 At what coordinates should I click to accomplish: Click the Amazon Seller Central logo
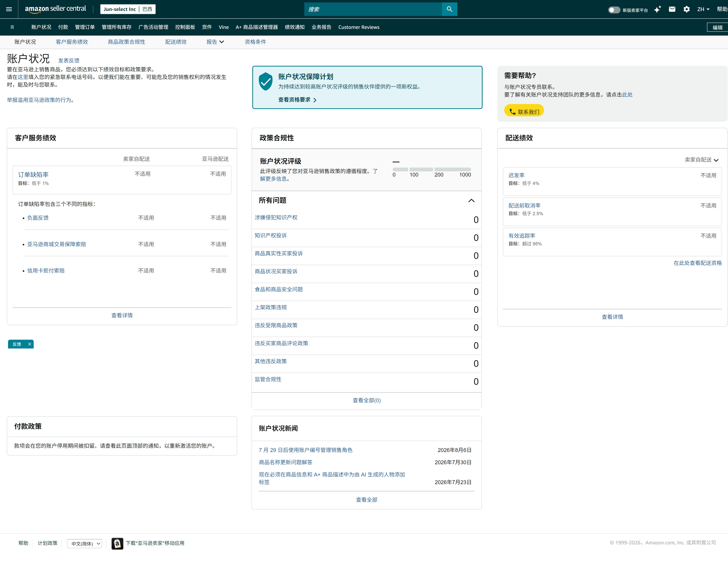[x=55, y=9]
